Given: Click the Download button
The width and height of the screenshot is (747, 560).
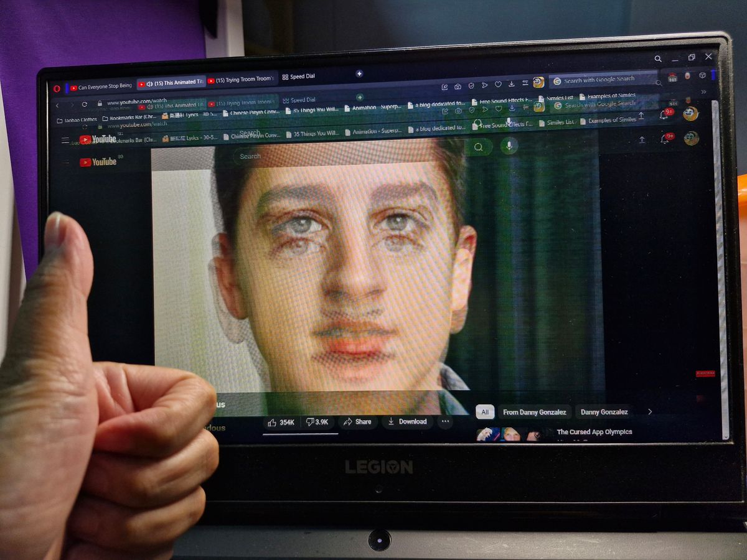Looking at the screenshot, I should tap(407, 421).
